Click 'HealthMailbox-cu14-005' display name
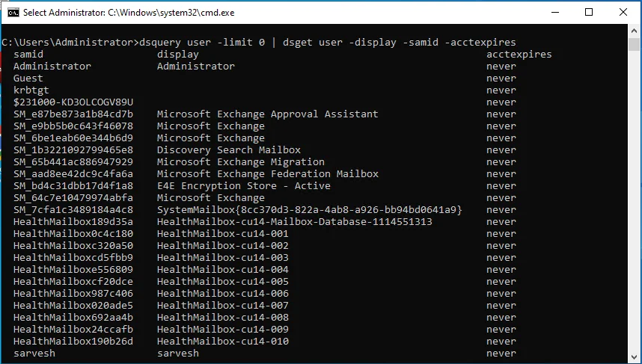 click(x=223, y=281)
